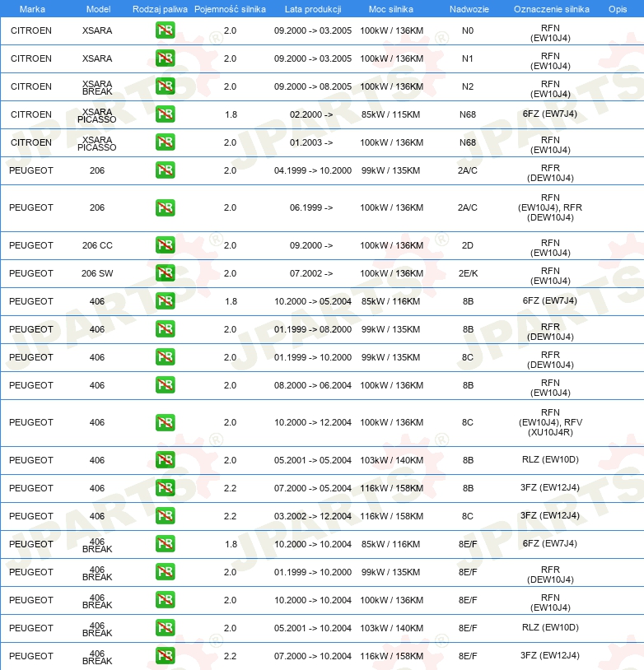This screenshot has height=670, width=644.
Task: Click the '85kW / 115KM' engine power cell
Action: click(x=391, y=114)
